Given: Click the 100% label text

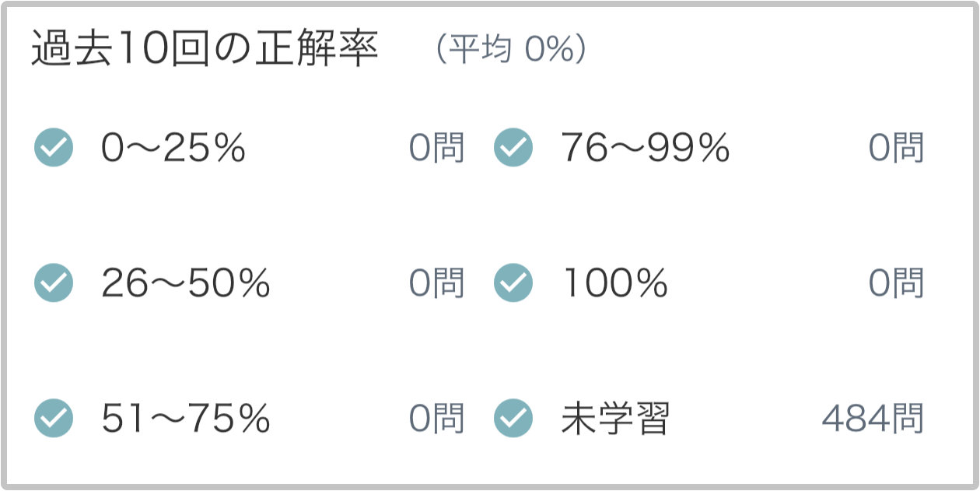Looking at the screenshot, I should point(614,283).
